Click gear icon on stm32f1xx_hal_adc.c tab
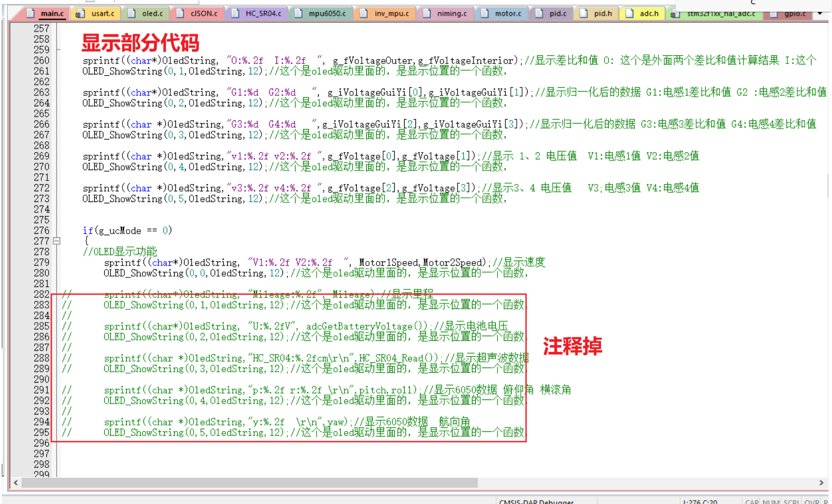832x504 pixels. pos(674,14)
